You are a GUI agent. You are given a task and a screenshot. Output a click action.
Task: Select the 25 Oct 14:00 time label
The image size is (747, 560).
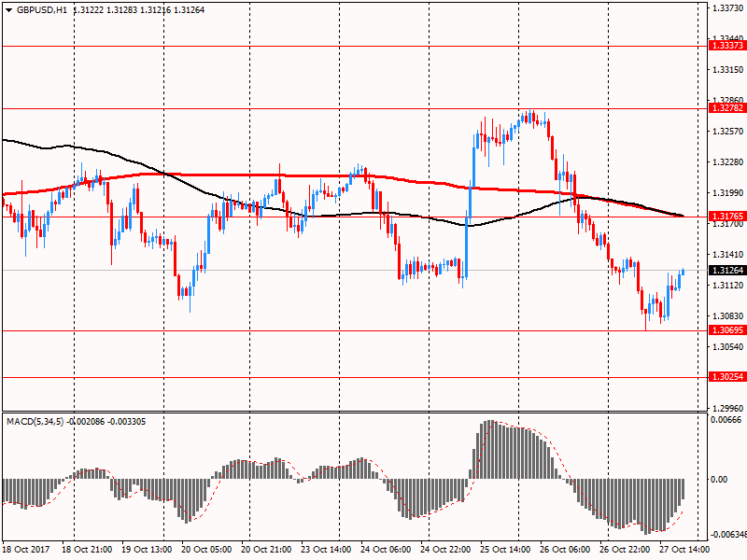click(x=505, y=549)
